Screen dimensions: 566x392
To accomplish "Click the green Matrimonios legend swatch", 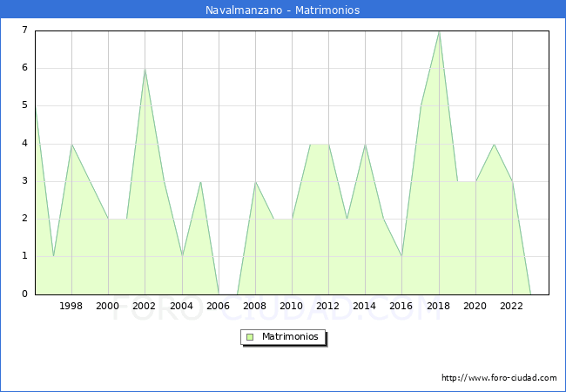I will coord(250,337).
